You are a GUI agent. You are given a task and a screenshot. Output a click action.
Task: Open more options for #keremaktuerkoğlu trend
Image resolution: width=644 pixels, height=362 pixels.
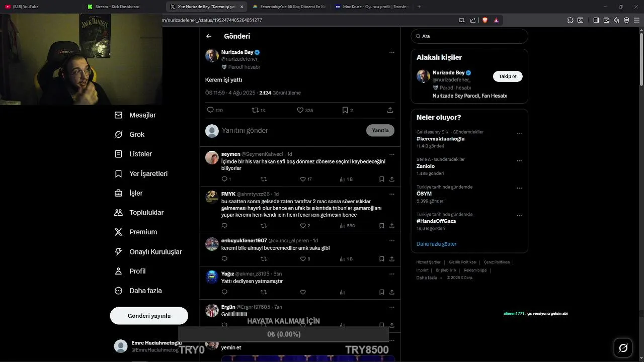click(x=519, y=133)
